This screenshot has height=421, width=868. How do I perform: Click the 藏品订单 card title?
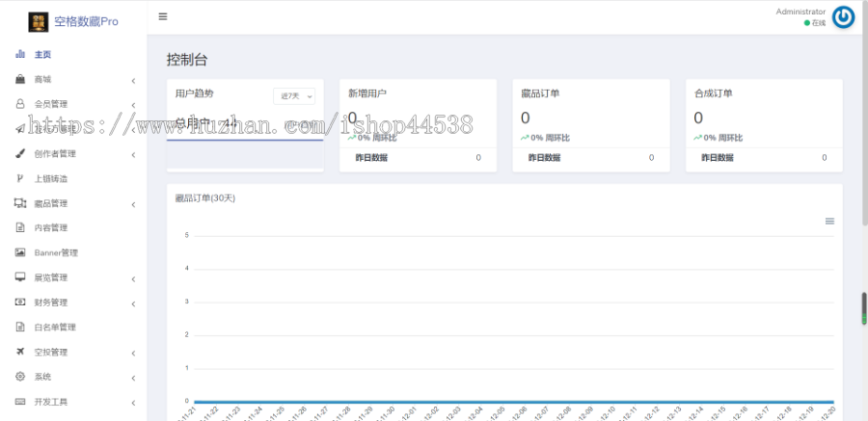point(540,93)
